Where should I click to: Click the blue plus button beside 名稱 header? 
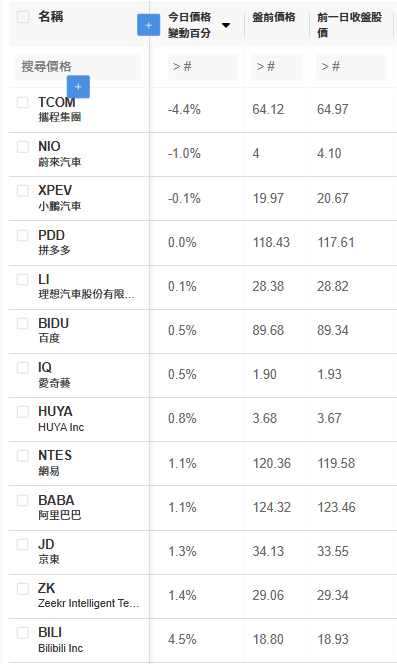(x=148, y=25)
